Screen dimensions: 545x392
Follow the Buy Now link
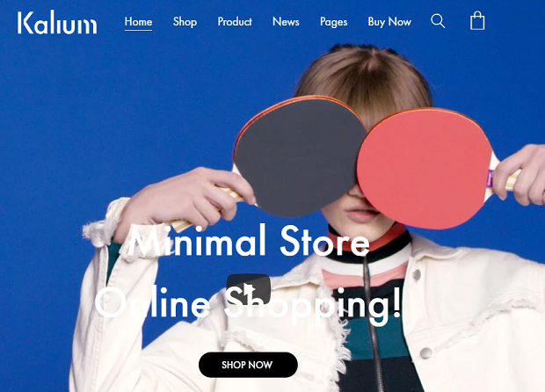click(x=389, y=22)
